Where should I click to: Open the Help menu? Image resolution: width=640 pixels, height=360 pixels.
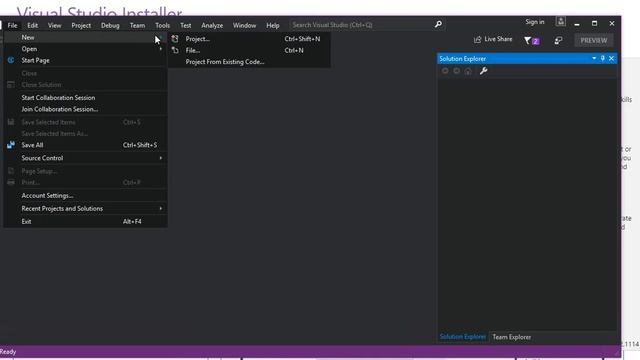pos(273,25)
